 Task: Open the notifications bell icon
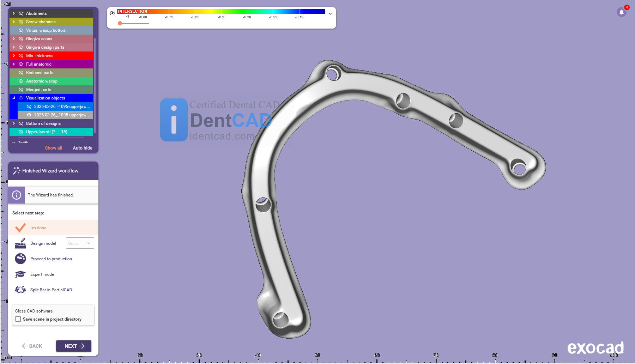coord(622,12)
